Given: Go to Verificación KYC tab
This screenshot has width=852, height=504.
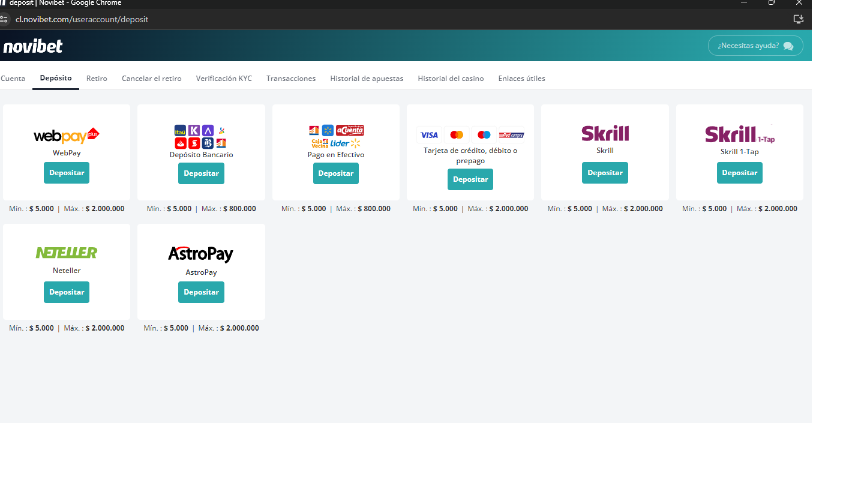Looking at the screenshot, I should [224, 79].
